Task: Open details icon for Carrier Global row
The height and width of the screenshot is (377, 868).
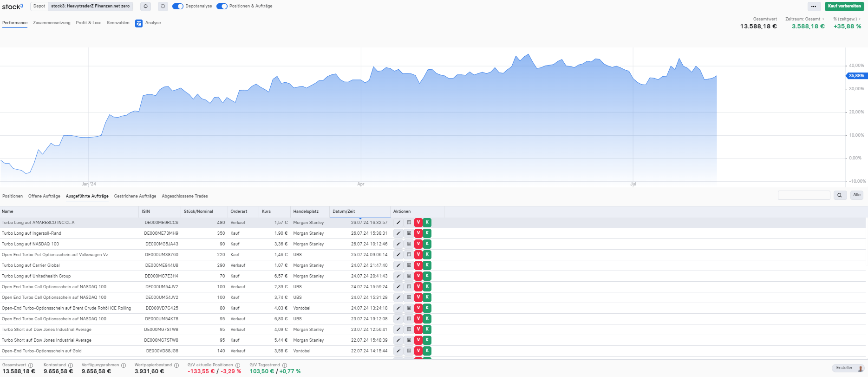Action: (409, 265)
